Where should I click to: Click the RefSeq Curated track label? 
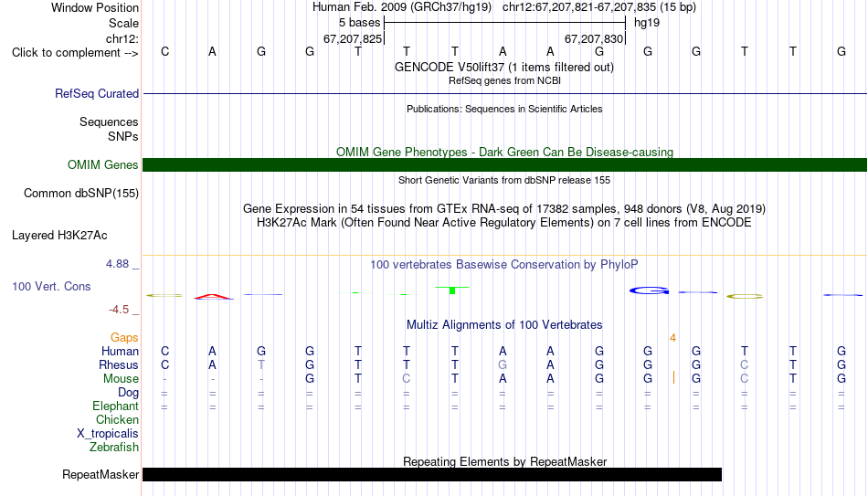(x=96, y=93)
